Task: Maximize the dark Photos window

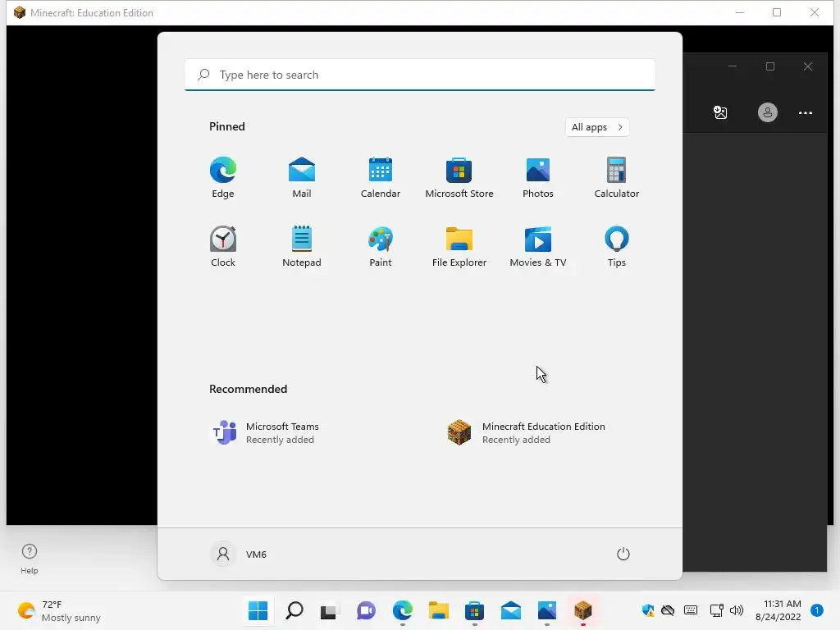Action: 770,66
